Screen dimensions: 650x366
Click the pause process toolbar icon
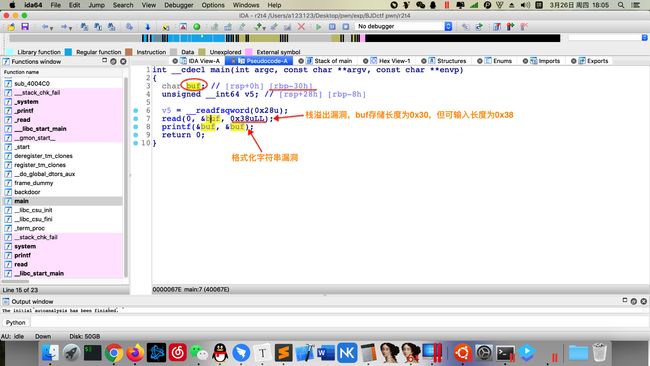332,27
